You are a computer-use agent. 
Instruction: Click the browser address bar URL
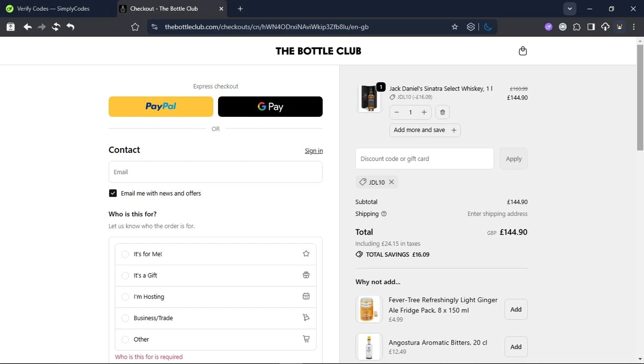pos(267,27)
